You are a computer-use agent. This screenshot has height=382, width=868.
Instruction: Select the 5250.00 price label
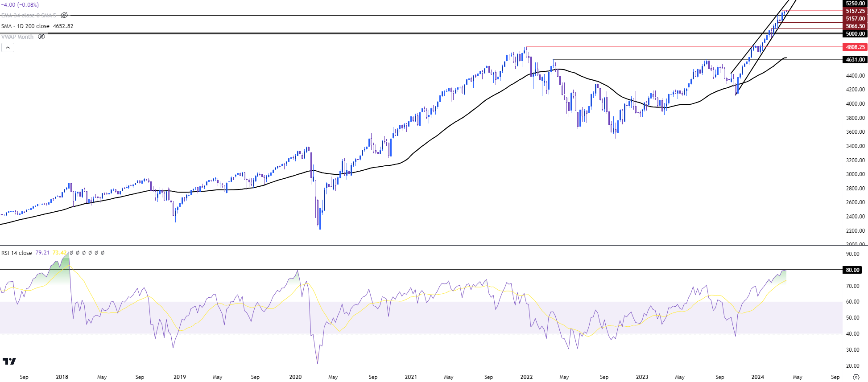(x=855, y=3)
